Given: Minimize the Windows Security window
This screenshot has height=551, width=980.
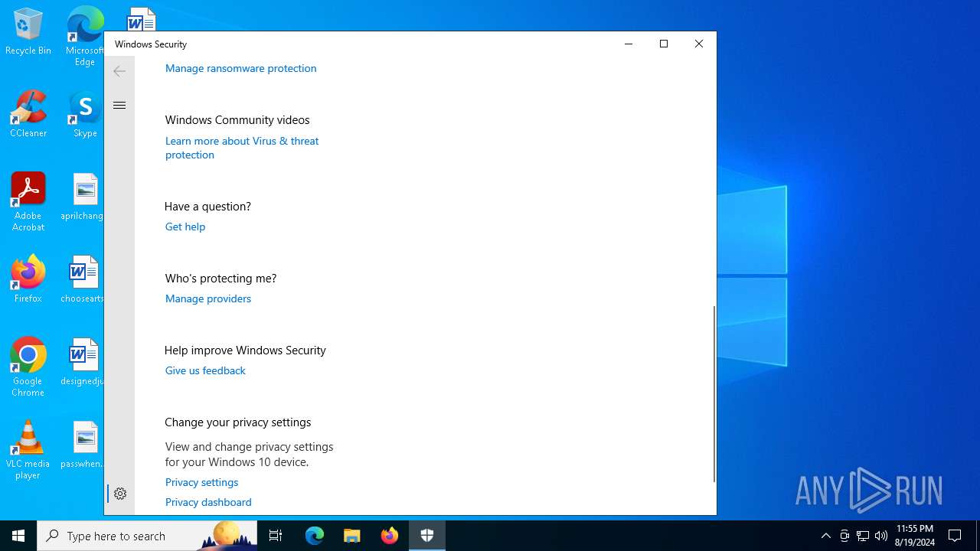Looking at the screenshot, I should point(629,44).
